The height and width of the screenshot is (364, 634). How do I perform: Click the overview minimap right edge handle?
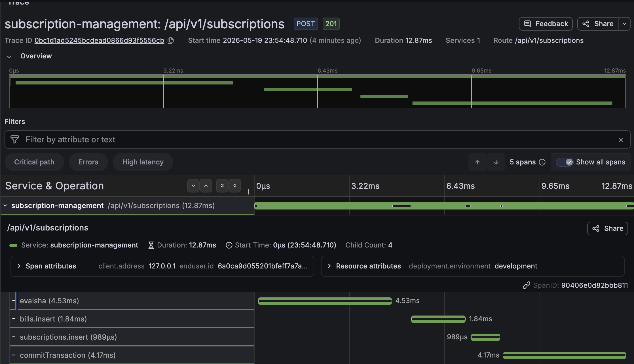pos(625,81)
